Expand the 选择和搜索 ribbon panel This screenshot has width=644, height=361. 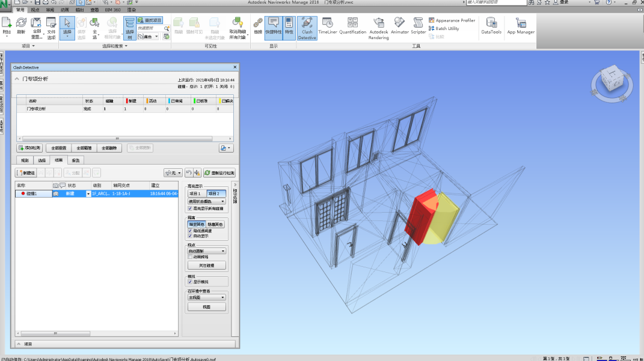click(x=115, y=46)
